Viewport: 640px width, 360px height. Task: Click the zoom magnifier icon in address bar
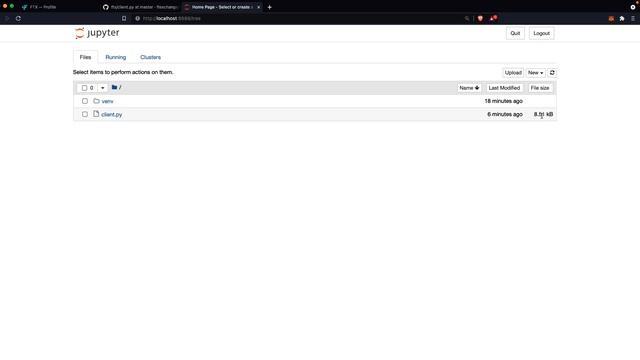point(467,18)
